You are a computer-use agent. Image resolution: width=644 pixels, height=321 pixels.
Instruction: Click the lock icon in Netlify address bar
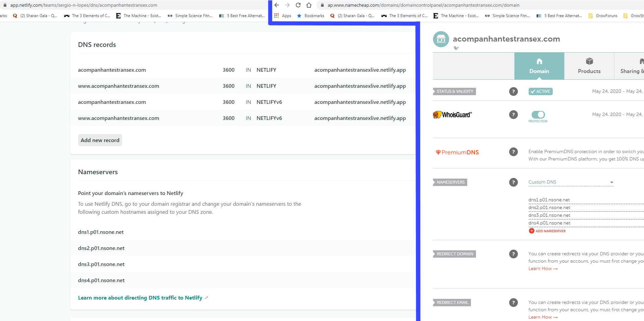(x=5, y=5)
